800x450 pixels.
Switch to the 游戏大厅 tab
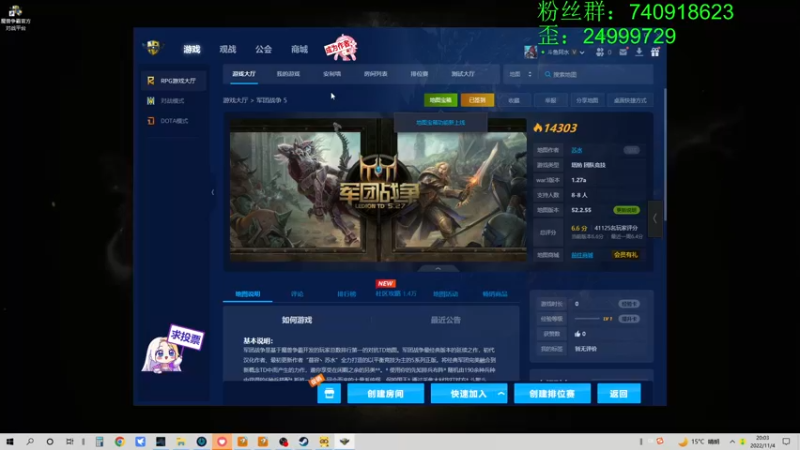(x=244, y=74)
